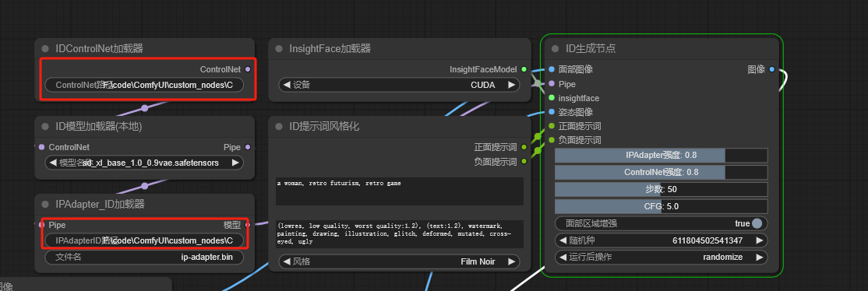The width and height of the screenshot is (868, 291).
Task: Click the ControlNet路径 input field
Action: click(144, 85)
